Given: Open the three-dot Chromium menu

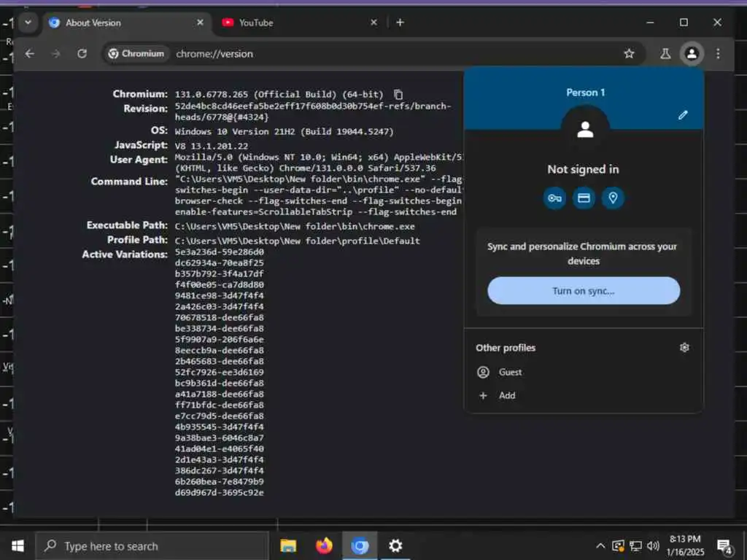Looking at the screenshot, I should coord(718,54).
